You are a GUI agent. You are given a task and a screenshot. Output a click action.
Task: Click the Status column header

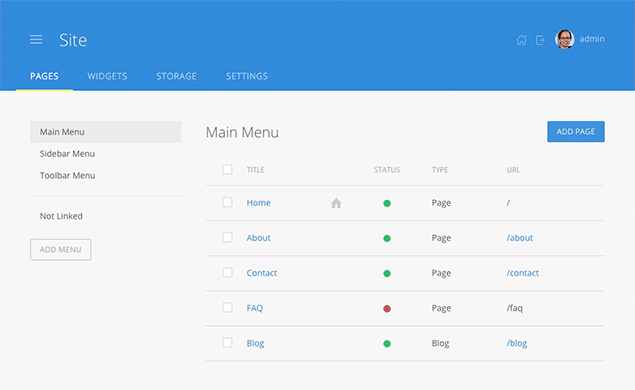pos(387,170)
